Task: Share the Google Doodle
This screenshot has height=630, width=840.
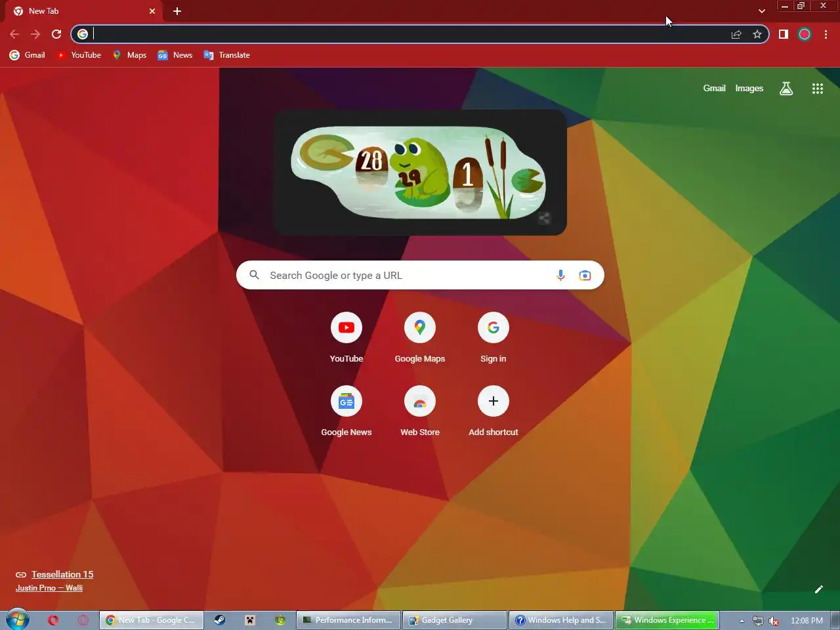Action: [x=545, y=219]
